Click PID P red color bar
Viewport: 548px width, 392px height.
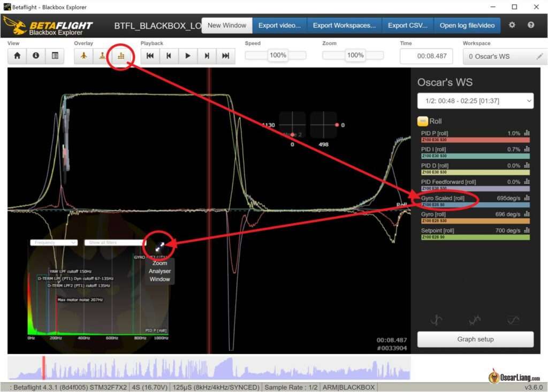pos(475,140)
